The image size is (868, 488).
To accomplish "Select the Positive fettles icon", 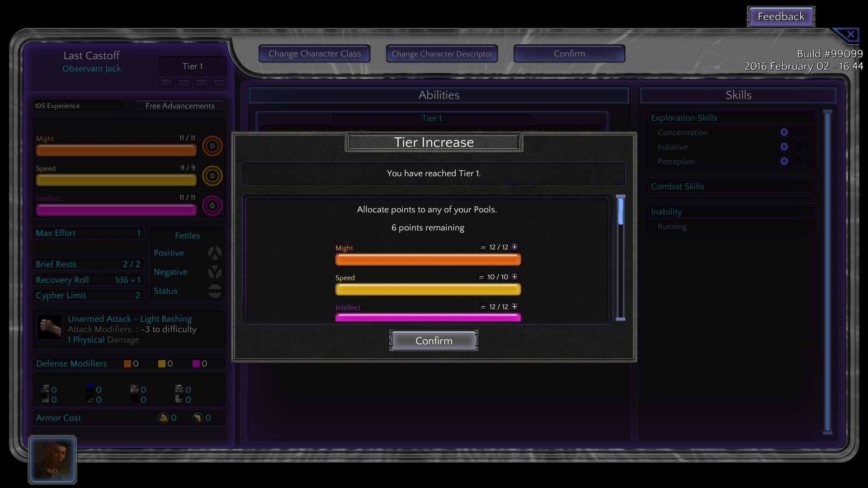I will pyautogui.click(x=215, y=253).
